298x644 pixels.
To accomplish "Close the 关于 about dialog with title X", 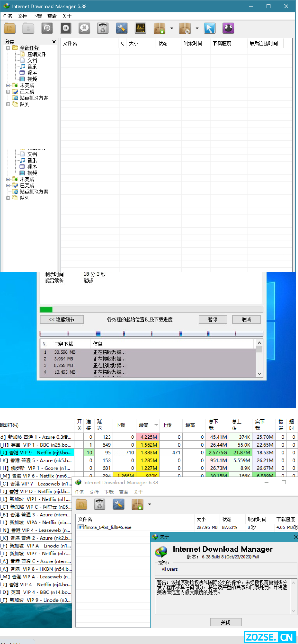I will [295, 537].
